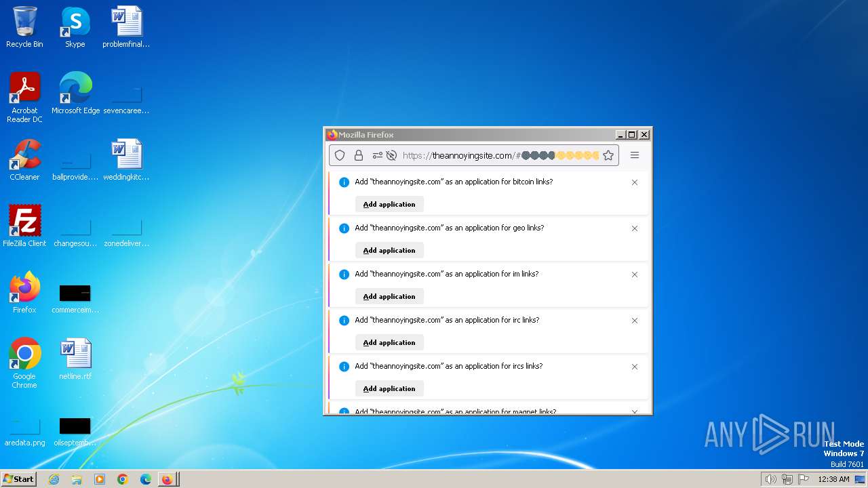Open the Windows Start menu
The image size is (868, 488).
18,479
